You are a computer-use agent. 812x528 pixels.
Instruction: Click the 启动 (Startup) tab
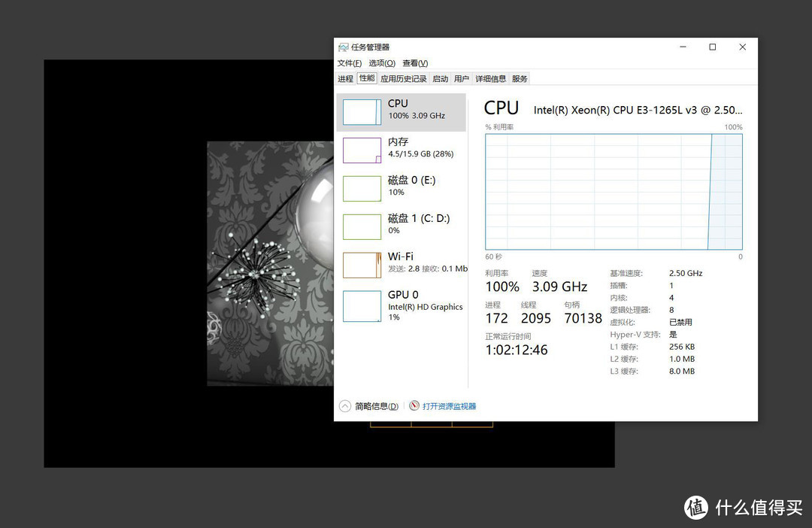pyautogui.click(x=440, y=77)
